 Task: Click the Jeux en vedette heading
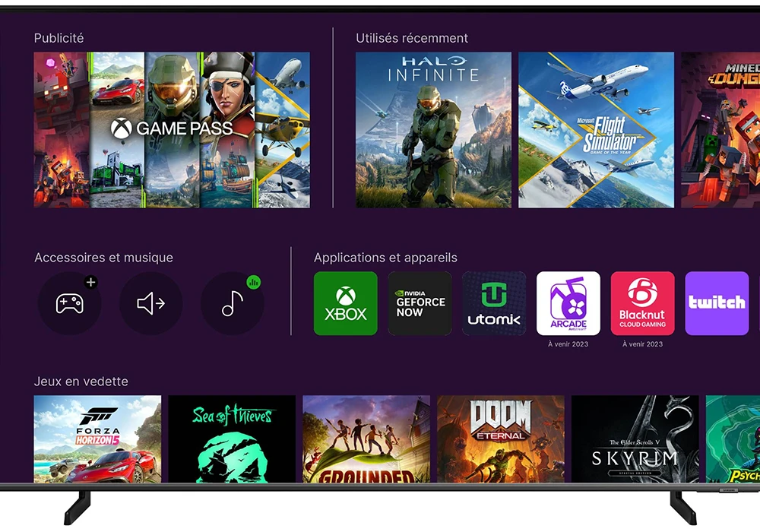point(81,382)
